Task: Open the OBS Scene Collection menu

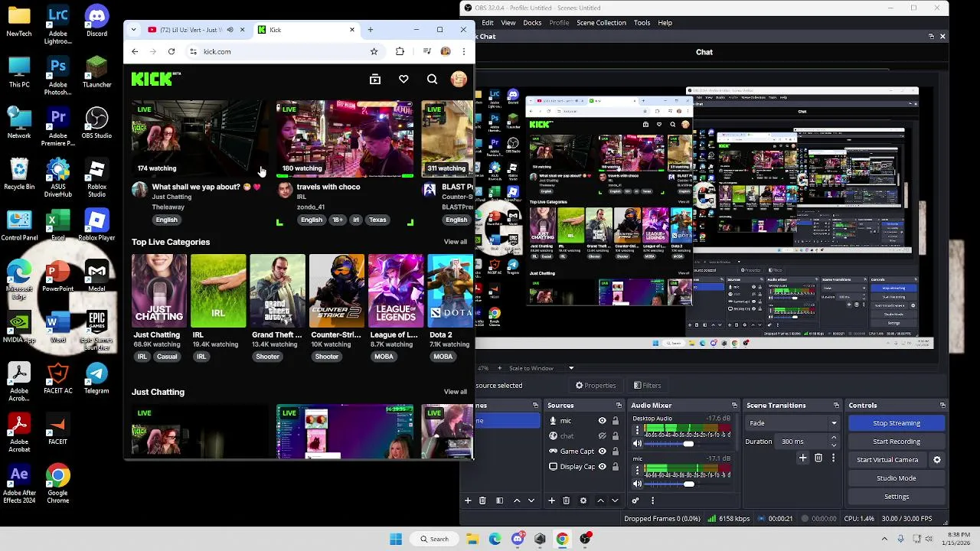Action: (601, 23)
